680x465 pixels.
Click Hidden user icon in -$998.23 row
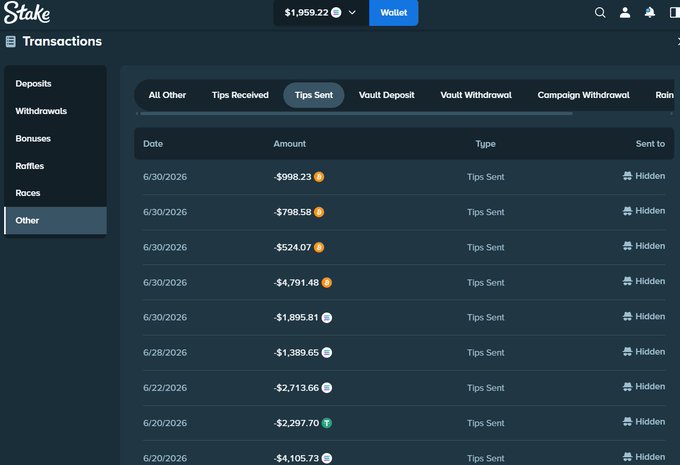627,176
